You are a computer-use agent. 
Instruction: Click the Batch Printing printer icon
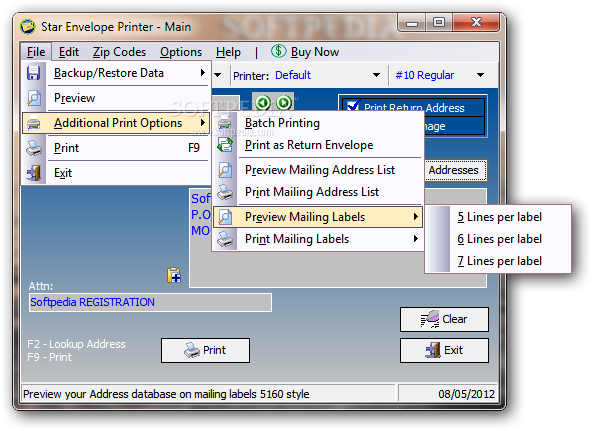(225, 123)
